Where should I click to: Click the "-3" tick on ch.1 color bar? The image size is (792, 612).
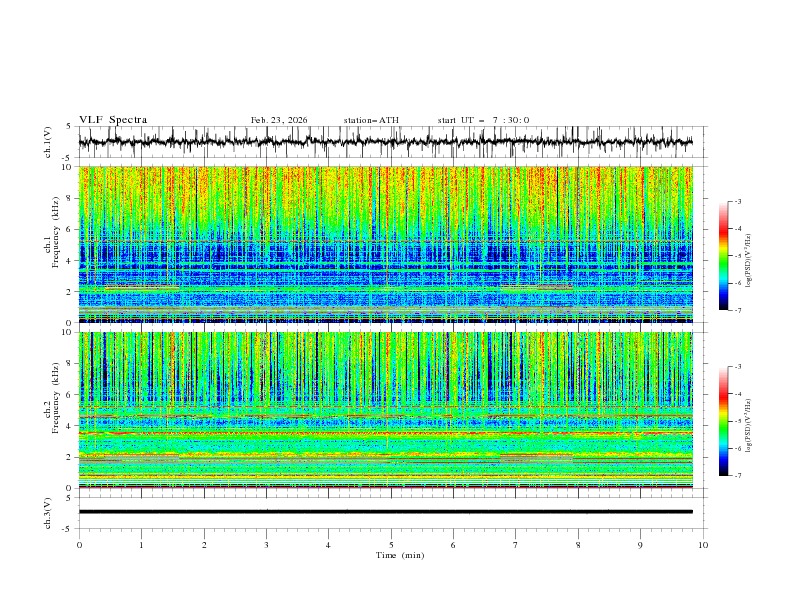[737, 201]
